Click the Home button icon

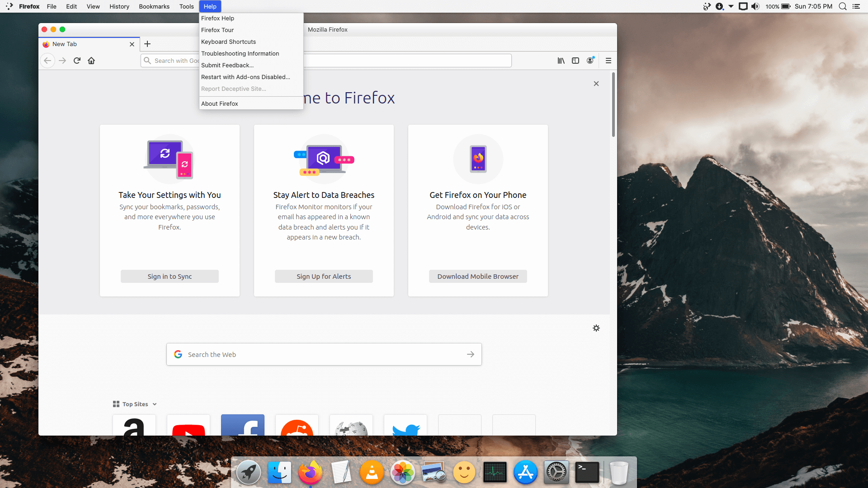(91, 61)
